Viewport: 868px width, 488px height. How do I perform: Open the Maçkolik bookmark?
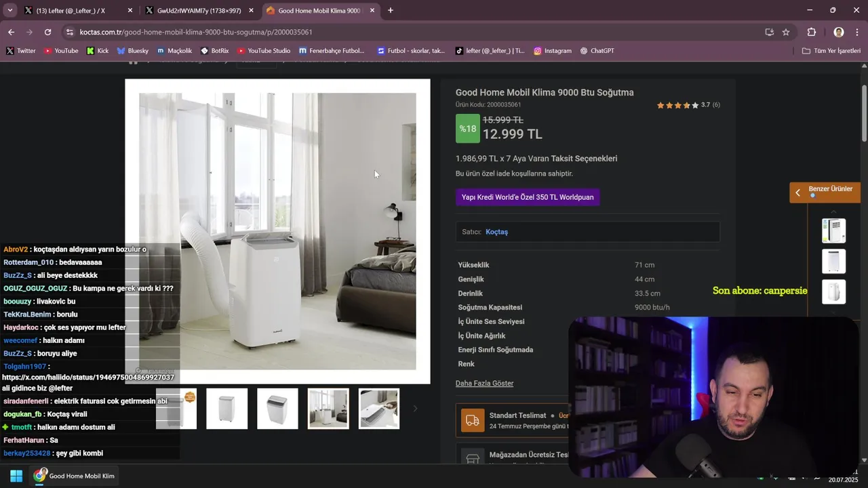click(x=174, y=51)
